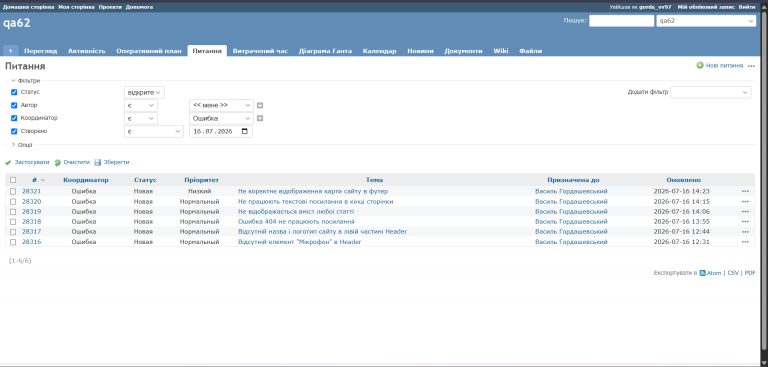
Task: Open Мій обліковий запис link
Action: click(706, 7)
